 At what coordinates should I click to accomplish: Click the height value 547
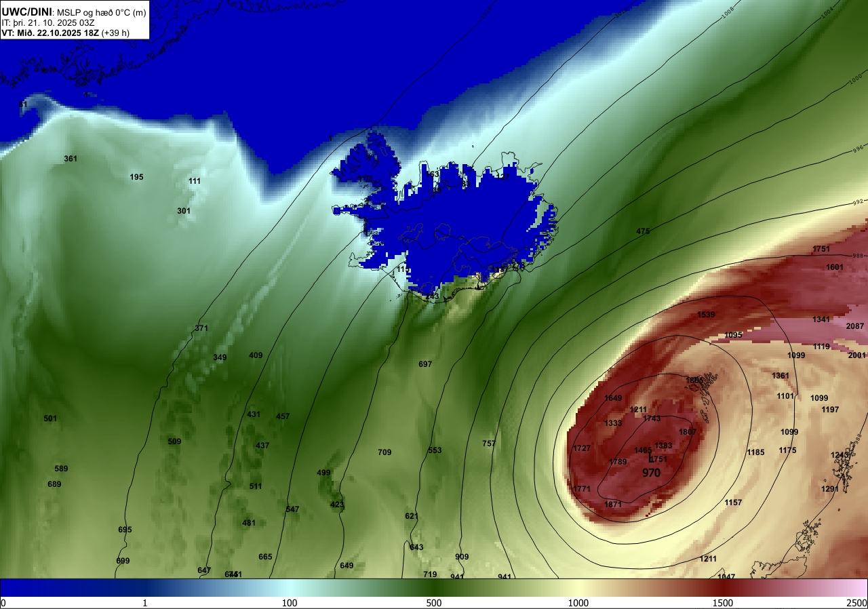292,509
